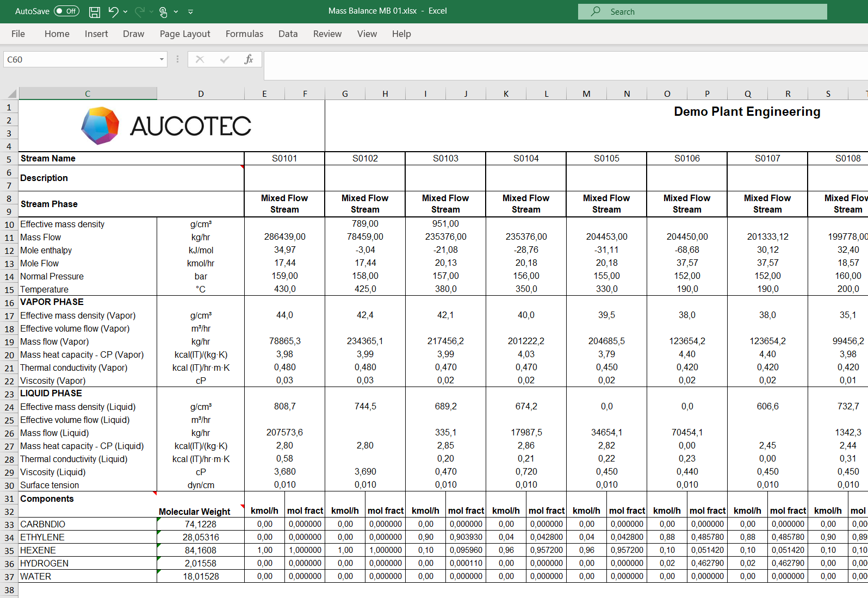Switch to the Page Layout tab

184,34
